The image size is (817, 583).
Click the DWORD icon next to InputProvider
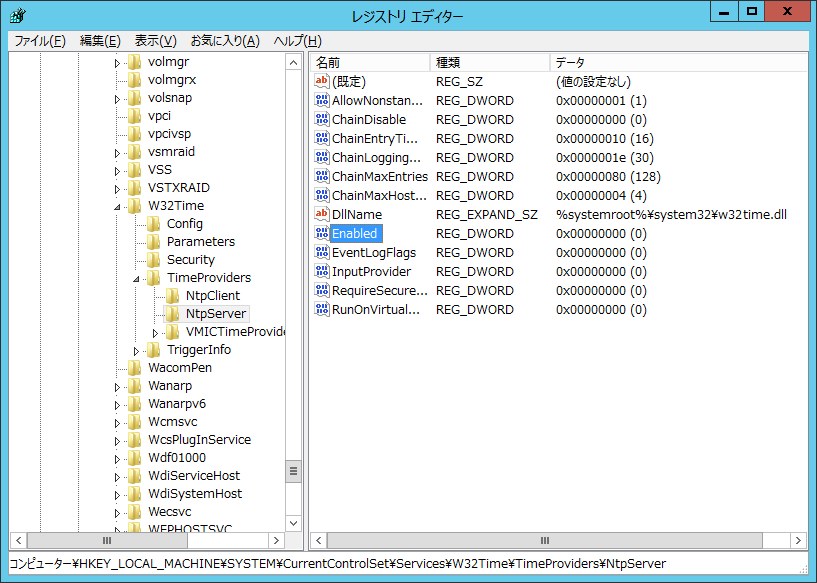click(322, 272)
